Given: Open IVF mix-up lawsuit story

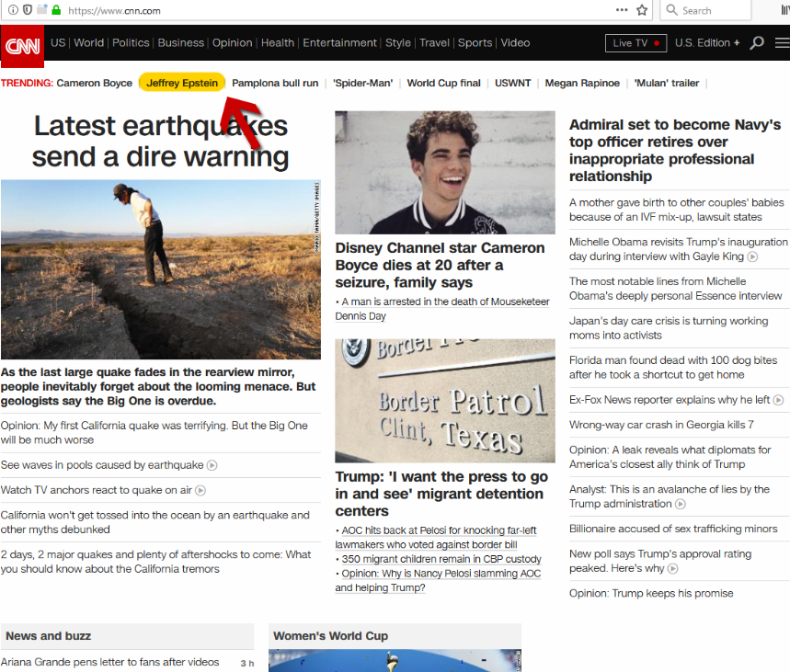Looking at the screenshot, I should point(677,210).
